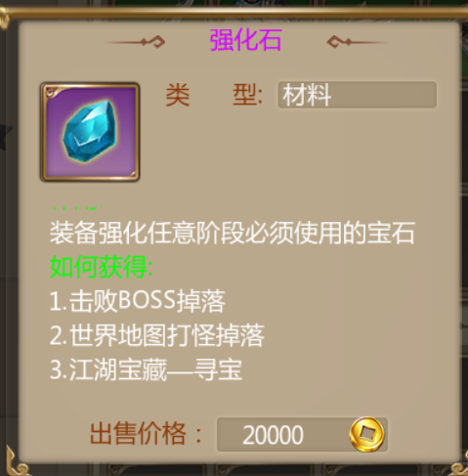Click the right ornament beside the 强化石 title
The image size is (468, 476).
358,42
